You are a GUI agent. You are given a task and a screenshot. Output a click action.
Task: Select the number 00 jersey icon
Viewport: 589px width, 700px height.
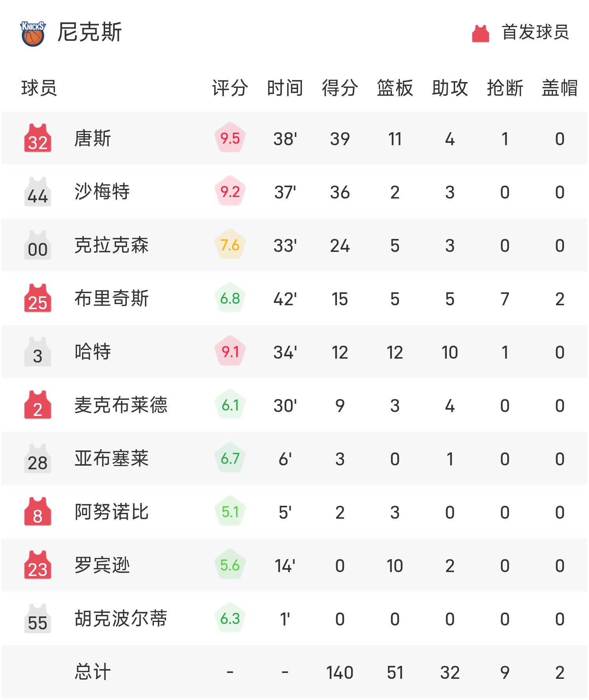(38, 245)
